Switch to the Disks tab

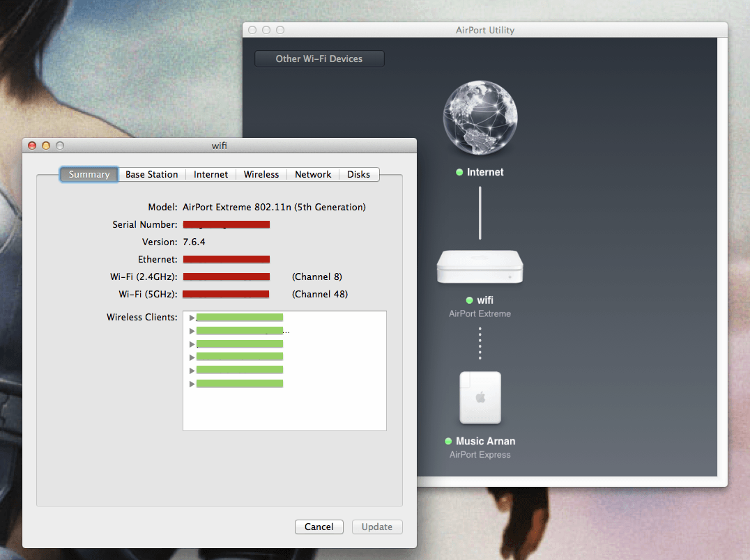coord(359,174)
